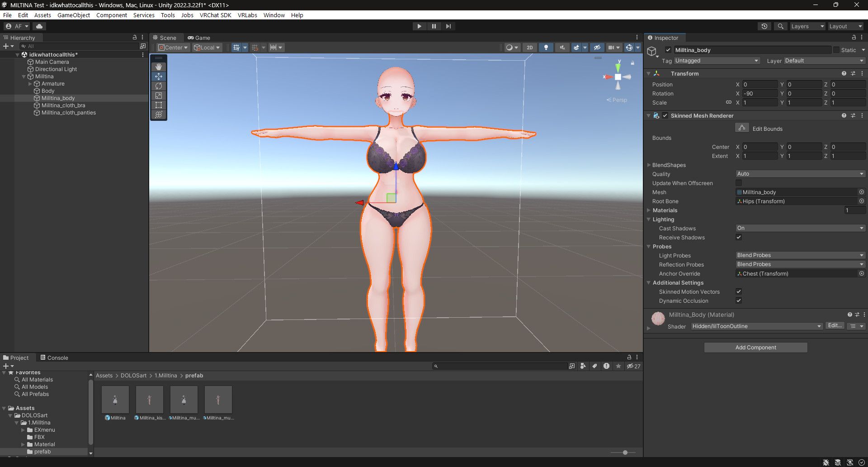Toggle scene lighting button

(546, 48)
